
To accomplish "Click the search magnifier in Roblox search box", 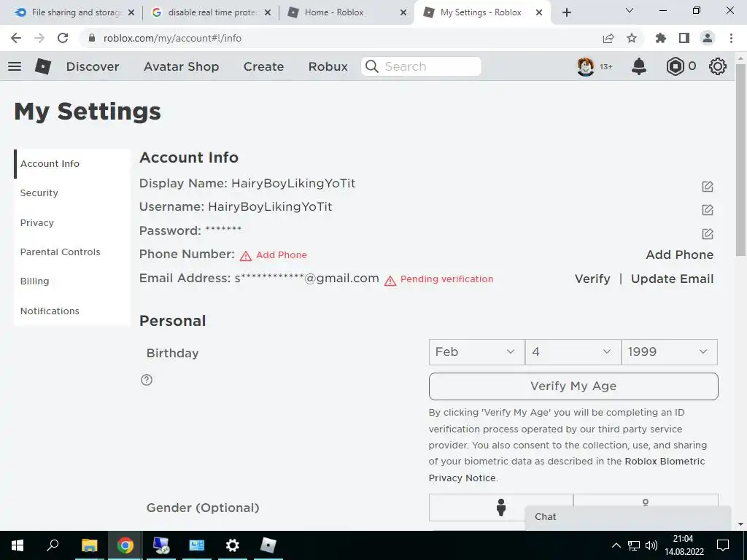I will point(371,66).
